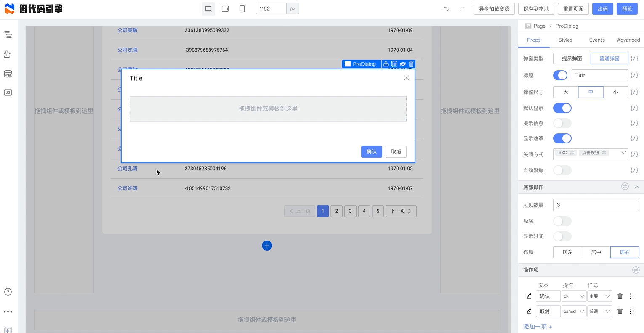
Task: Select 大 dialog size
Action: (566, 92)
